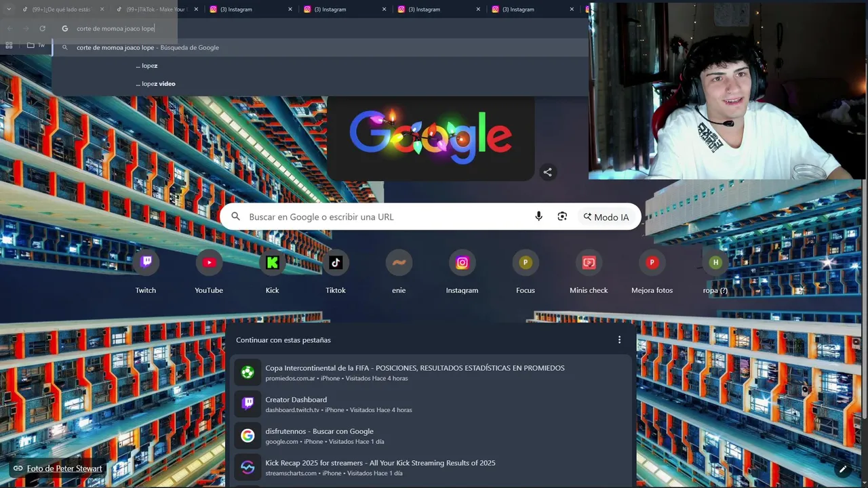
Task: Click the promiedos soccer ball icon
Action: pos(248,373)
